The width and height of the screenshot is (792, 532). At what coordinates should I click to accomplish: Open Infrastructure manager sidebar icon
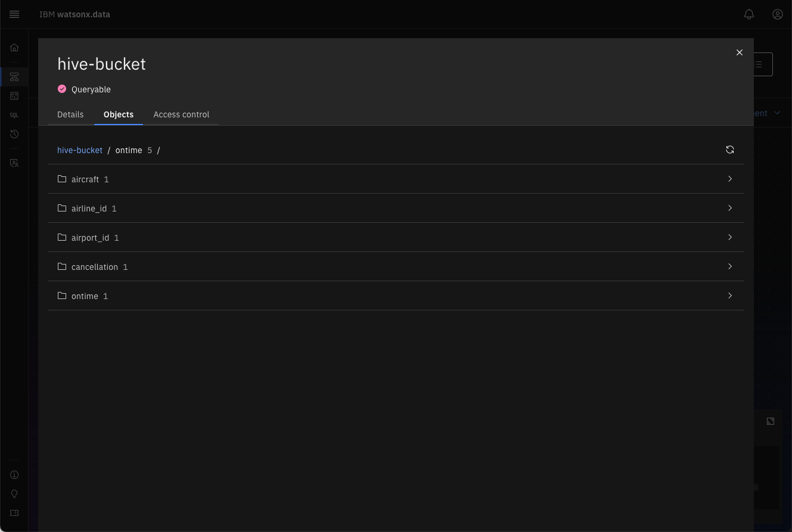(14, 77)
